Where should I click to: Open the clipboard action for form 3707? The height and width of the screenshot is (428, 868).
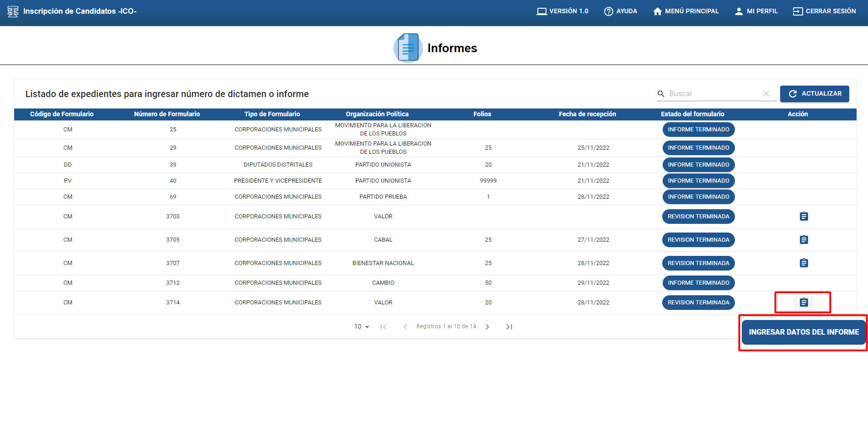pyautogui.click(x=804, y=263)
